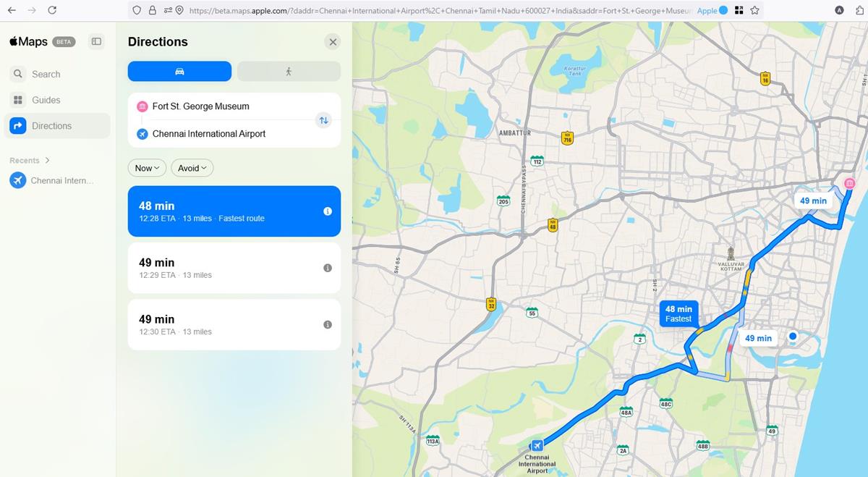868x477 pixels.
Task: Swap origin and destination
Action: tap(323, 120)
